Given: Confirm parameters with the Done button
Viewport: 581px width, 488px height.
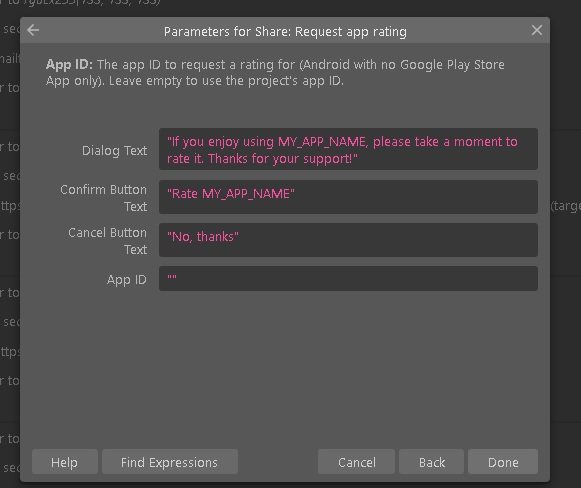Looking at the screenshot, I should (x=503, y=462).
